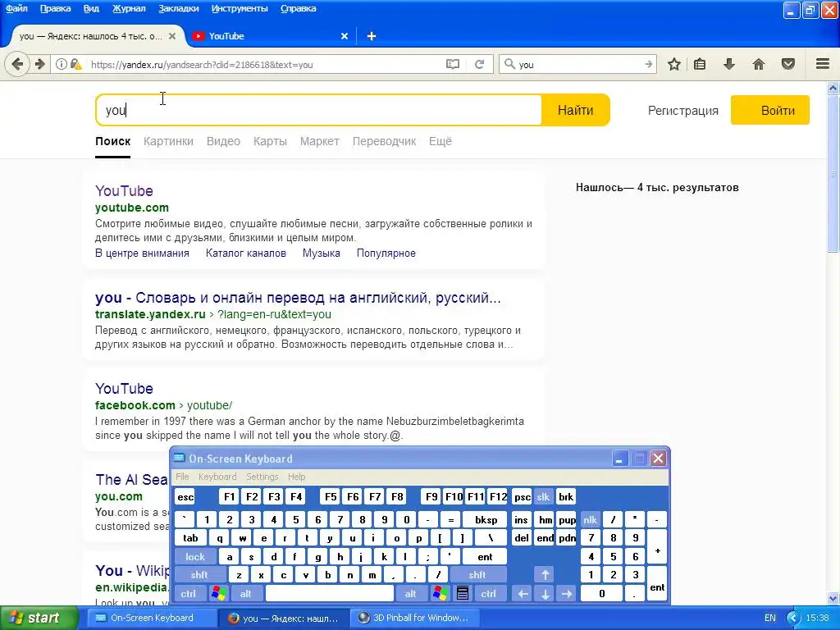The width and height of the screenshot is (840, 630).
Task: Close the Yandex search results tab
Action: point(172,36)
